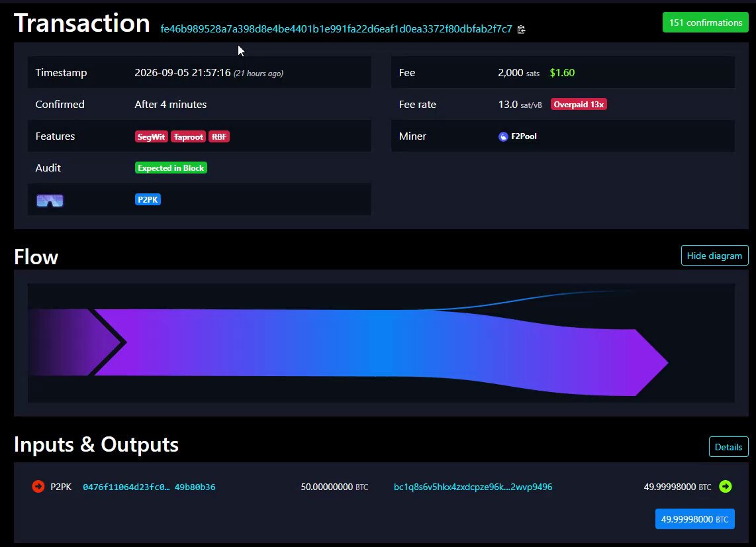Click the Confirmed row label
Image resolution: width=756 pixels, height=547 pixels.
coord(60,105)
